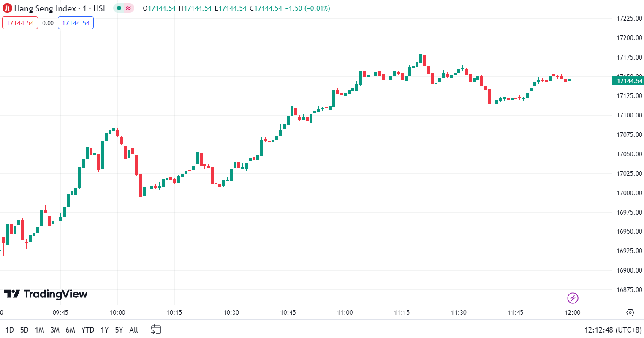This screenshot has height=338, width=644.
Task: Click the purple lightning event marker
Action: point(573,298)
